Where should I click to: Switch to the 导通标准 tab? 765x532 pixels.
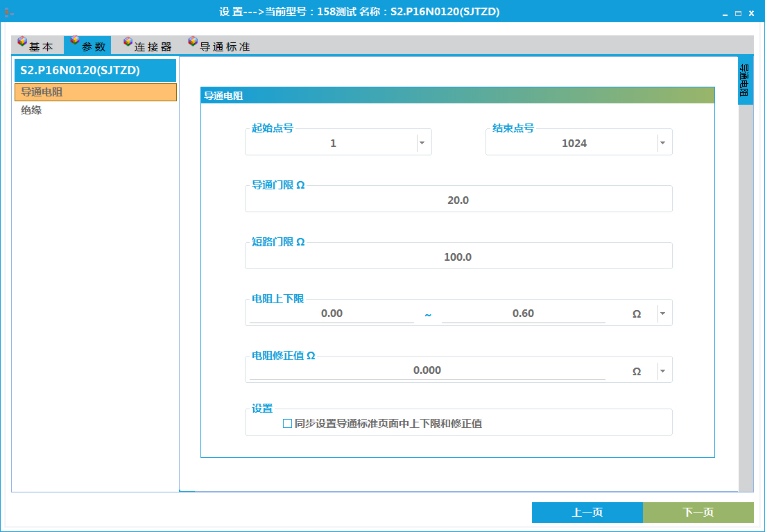[222, 45]
